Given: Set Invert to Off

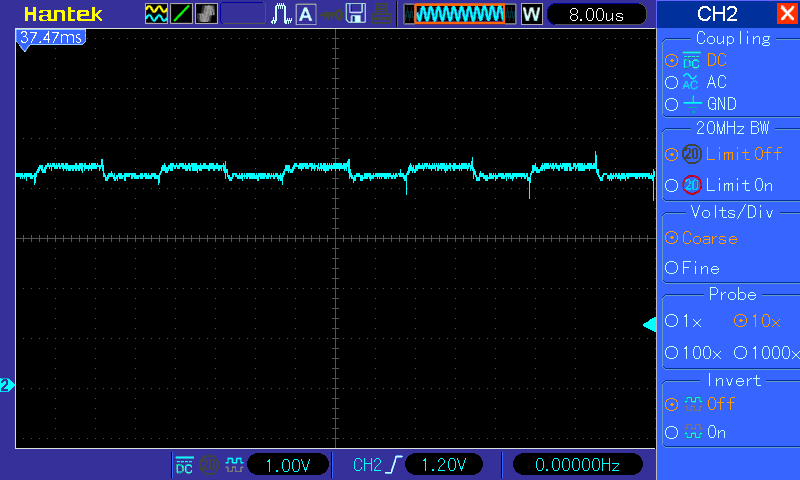Looking at the screenshot, I should pyautogui.click(x=700, y=404).
